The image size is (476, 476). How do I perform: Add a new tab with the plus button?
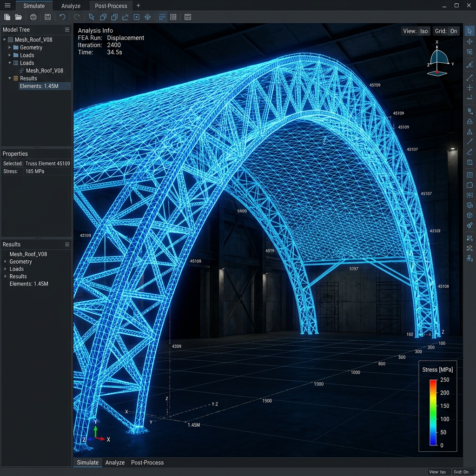coord(138,6)
